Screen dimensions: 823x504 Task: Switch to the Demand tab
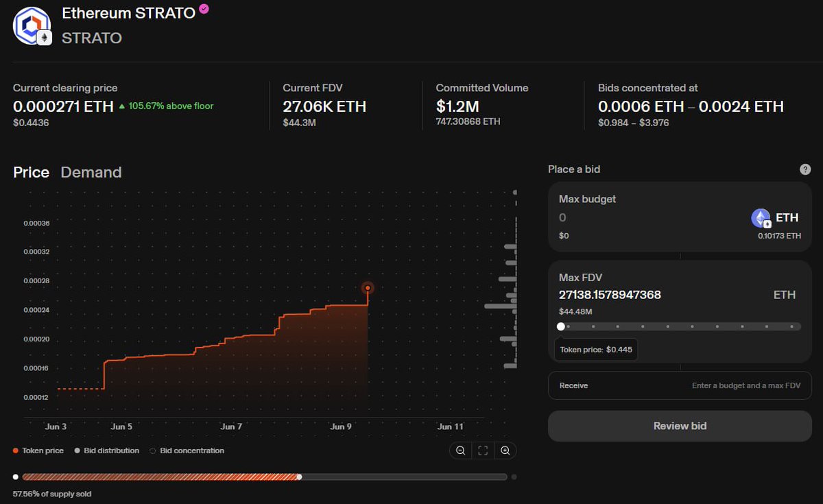91,172
